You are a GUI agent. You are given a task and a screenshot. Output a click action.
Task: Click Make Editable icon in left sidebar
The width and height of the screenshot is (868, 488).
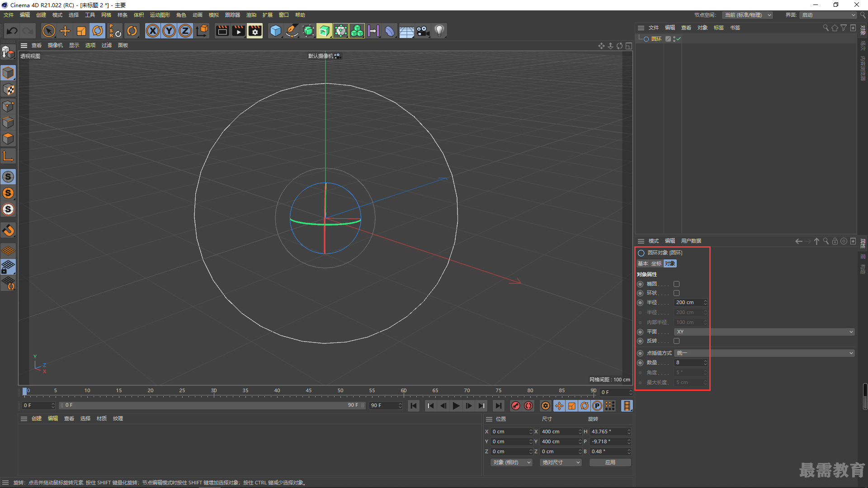(8, 53)
